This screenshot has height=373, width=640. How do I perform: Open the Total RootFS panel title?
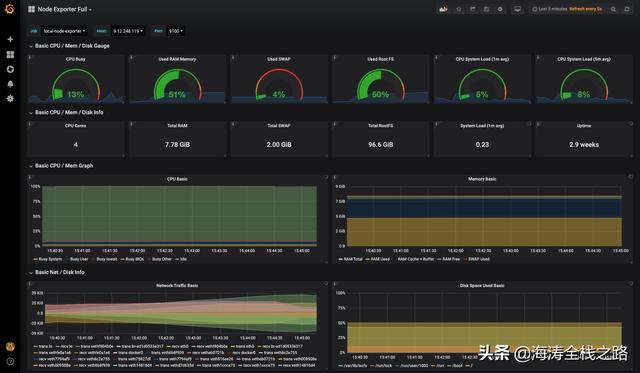380,126
